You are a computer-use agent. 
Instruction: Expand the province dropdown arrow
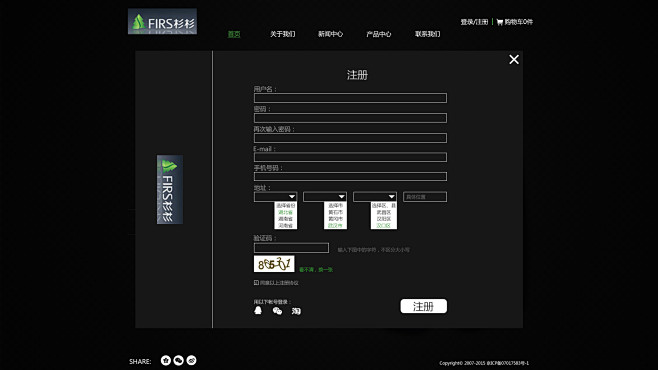(292, 197)
